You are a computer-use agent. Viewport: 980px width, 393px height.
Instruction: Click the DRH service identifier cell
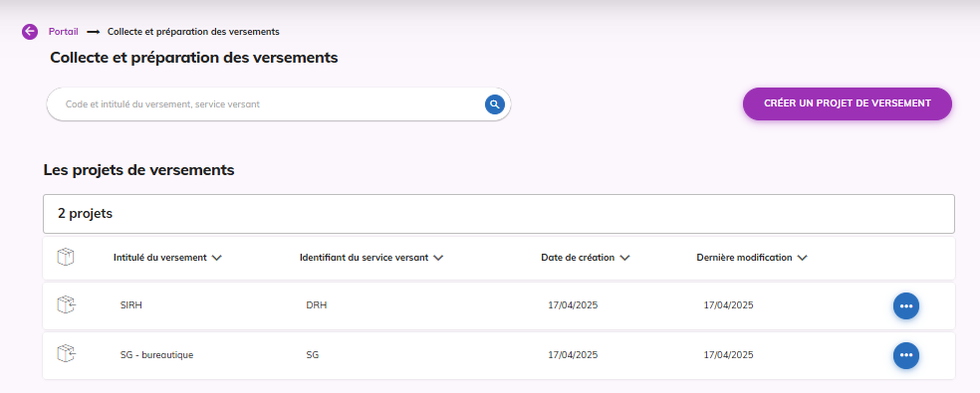[x=317, y=305]
